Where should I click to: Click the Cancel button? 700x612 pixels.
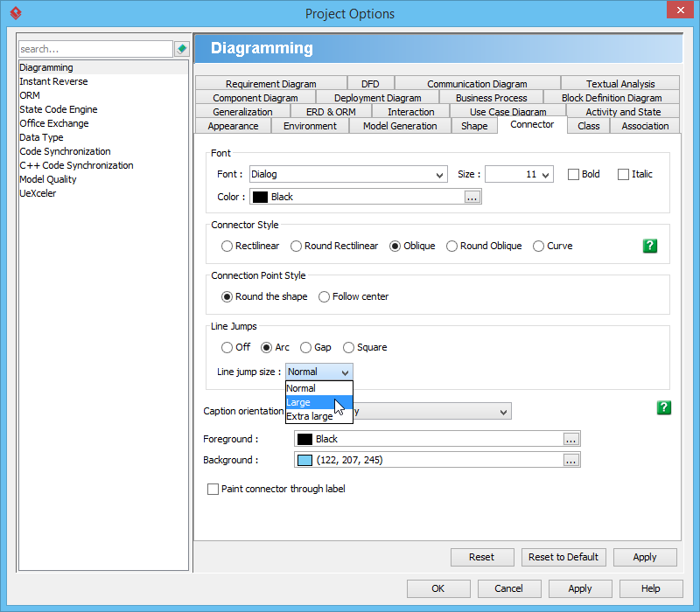click(509, 588)
